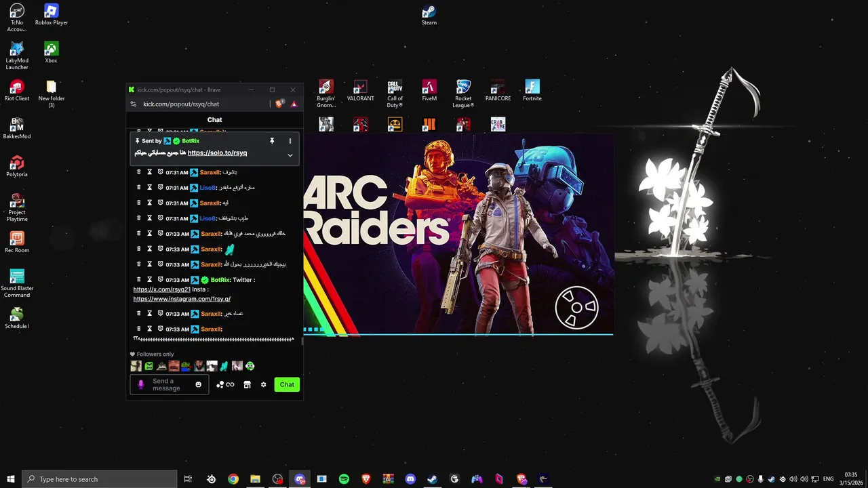The height and width of the screenshot is (488, 868).
Task: Select the Schedule I desktop icon
Action: 17,319
